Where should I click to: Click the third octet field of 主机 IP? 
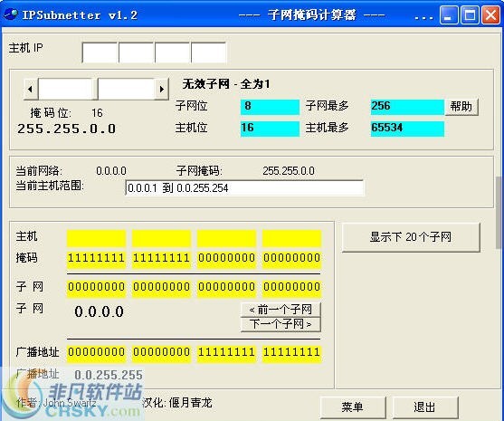coord(173,53)
